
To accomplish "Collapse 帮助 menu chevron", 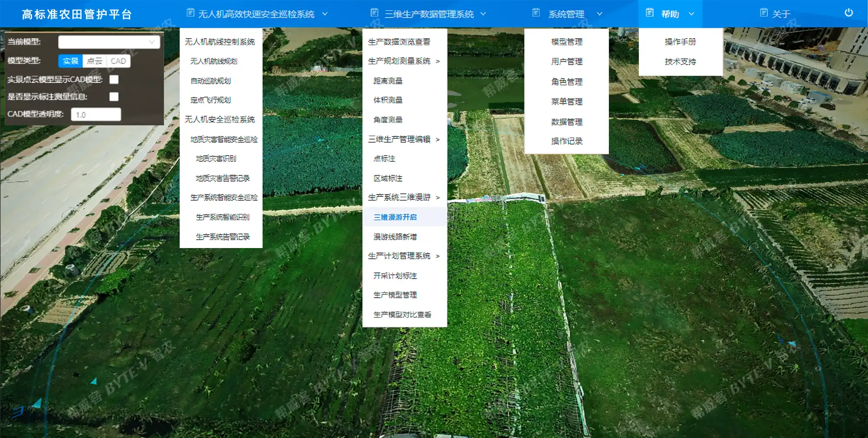I will coord(691,14).
